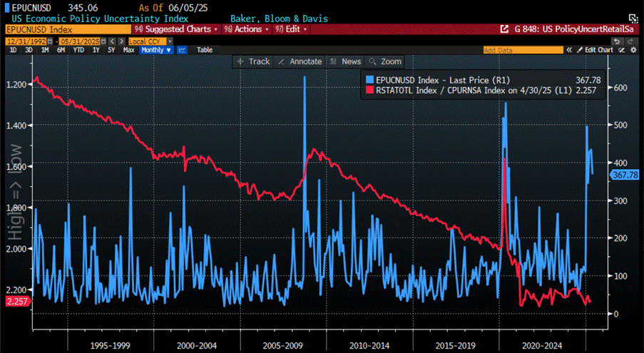Select the 1M range tab

pyautogui.click(x=45, y=50)
